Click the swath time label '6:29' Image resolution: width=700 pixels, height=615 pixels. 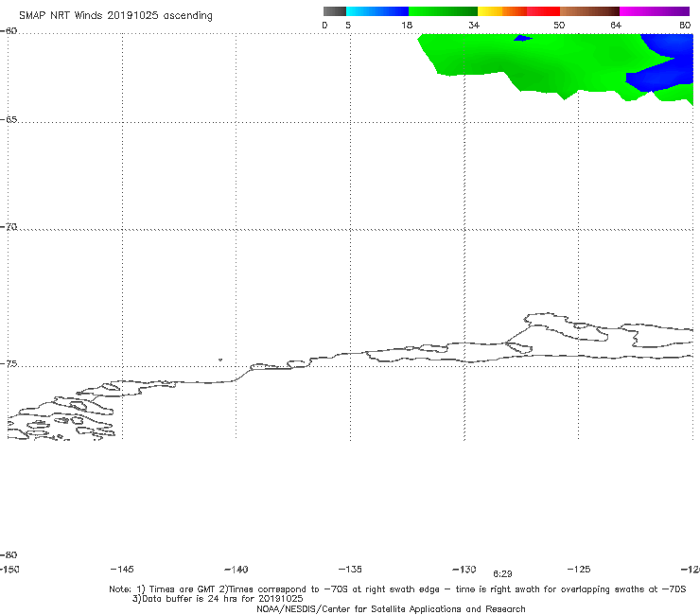tap(502, 574)
